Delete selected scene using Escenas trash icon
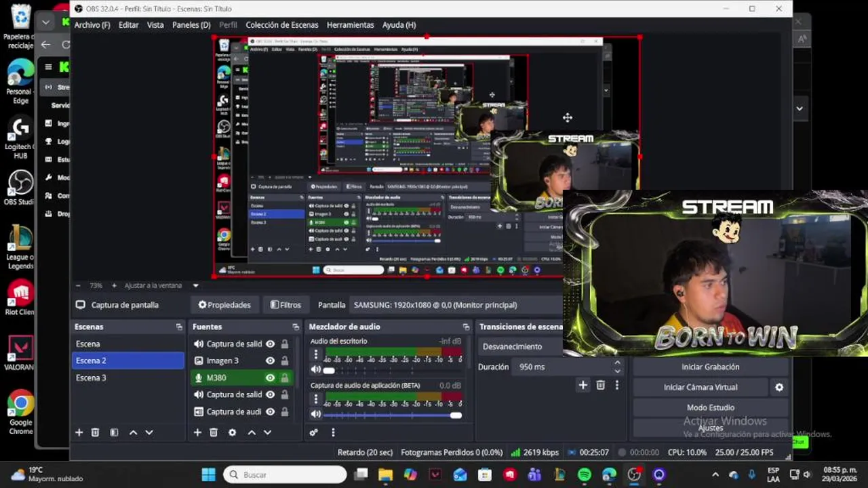 click(x=96, y=432)
